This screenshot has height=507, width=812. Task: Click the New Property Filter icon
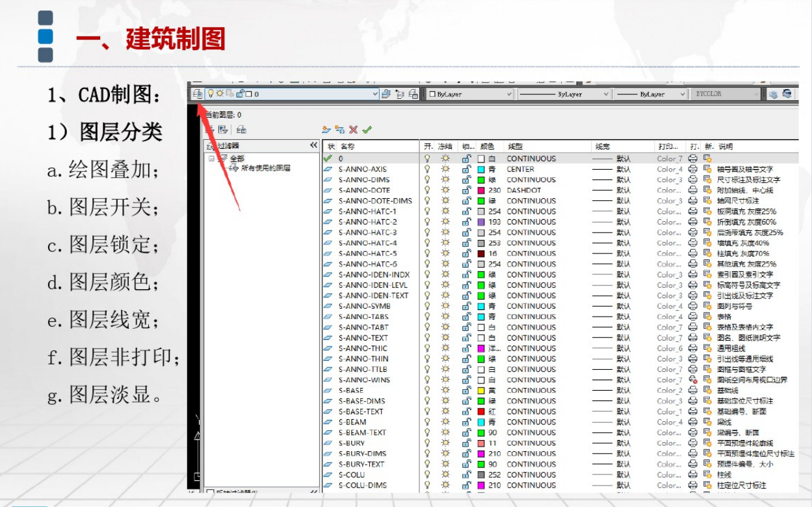[x=210, y=130]
